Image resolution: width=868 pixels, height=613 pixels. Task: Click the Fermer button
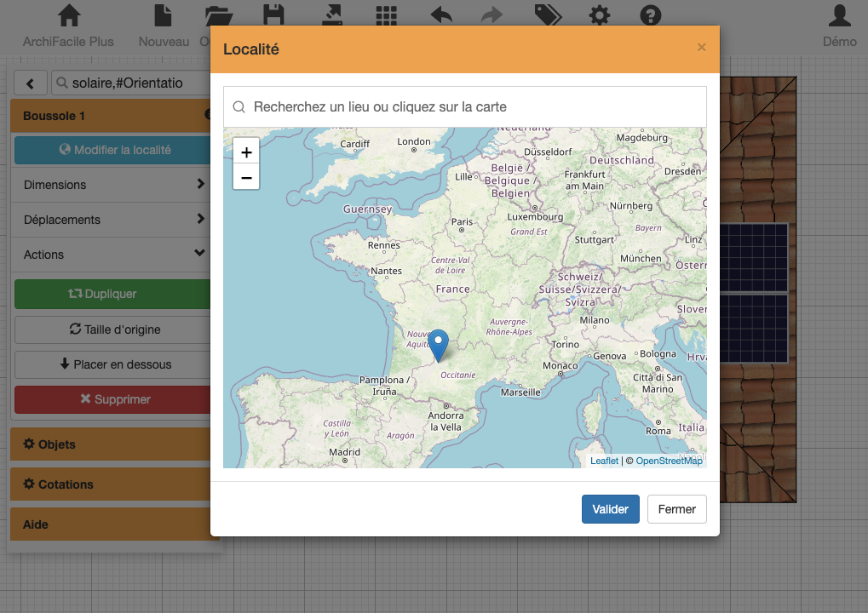click(676, 509)
